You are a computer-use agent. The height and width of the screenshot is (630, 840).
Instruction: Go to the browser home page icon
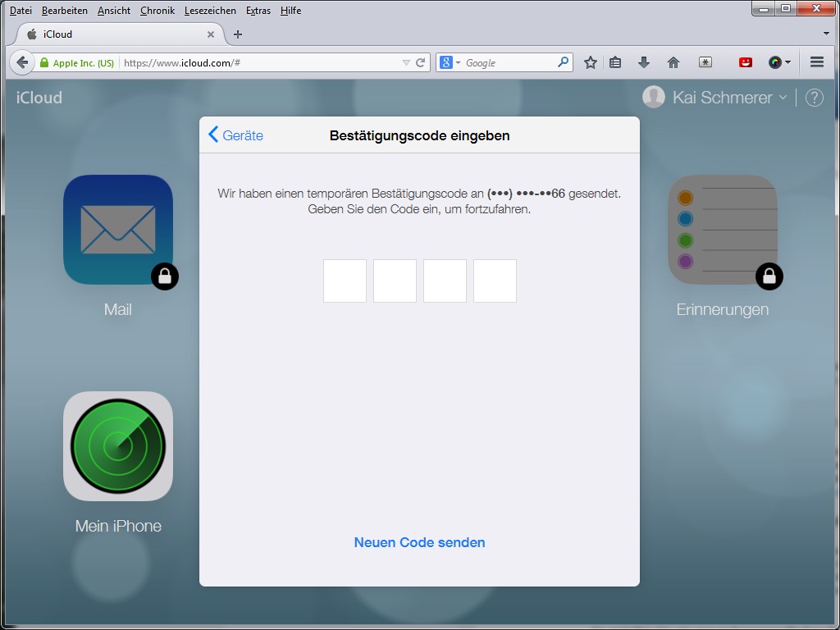click(x=673, y=62)
